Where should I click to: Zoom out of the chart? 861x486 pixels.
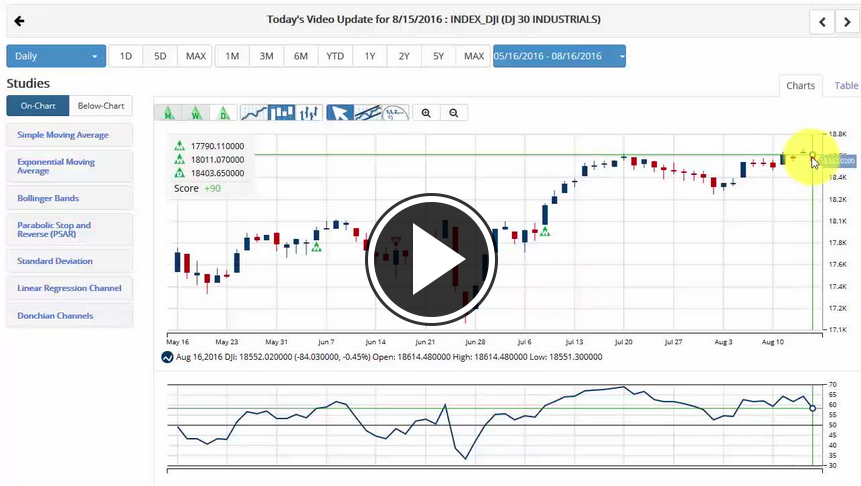click(454, 113)
